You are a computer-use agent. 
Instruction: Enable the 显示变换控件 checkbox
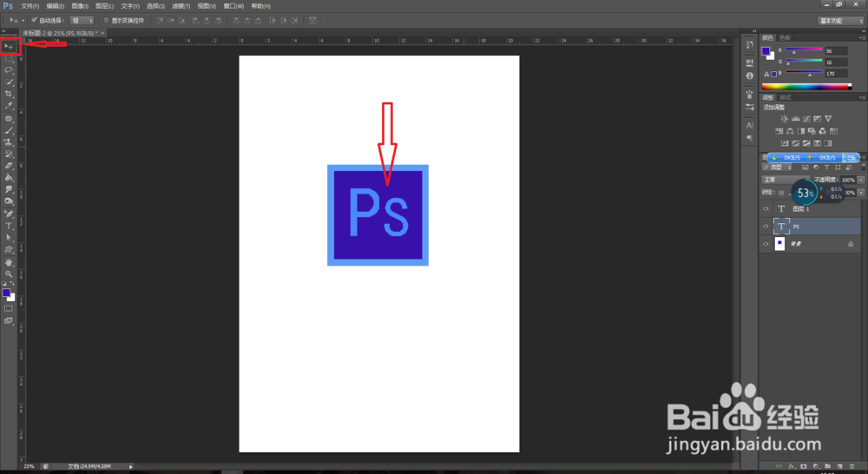tap(106, 20)
